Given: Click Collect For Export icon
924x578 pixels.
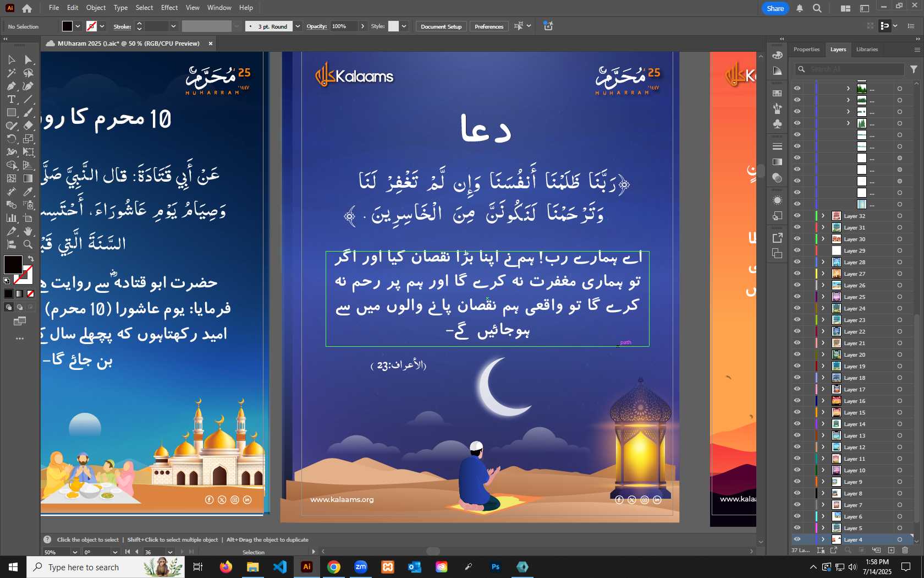Looking at the screenshot, I should point(834,550).
